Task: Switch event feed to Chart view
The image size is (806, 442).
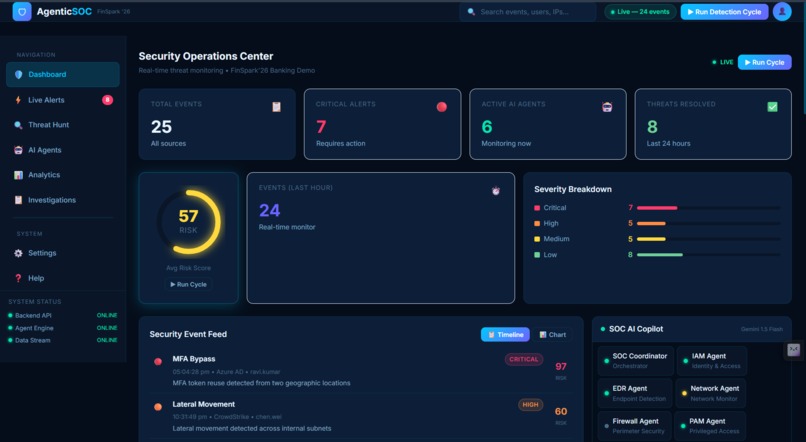Action: pyautogui.click(x=553, y=335)
